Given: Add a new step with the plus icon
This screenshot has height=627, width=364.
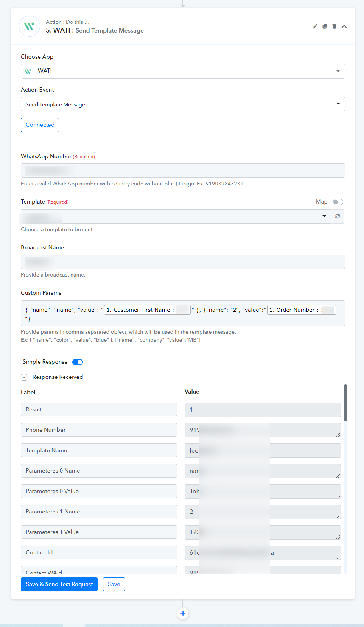Looking at the screenshot, I should click(x=183, y=613).
